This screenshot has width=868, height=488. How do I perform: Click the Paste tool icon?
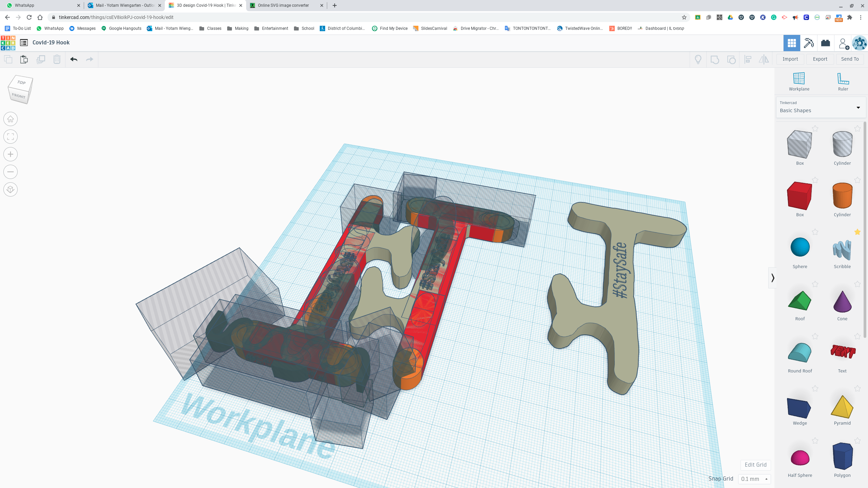click(x=24, y=59)
